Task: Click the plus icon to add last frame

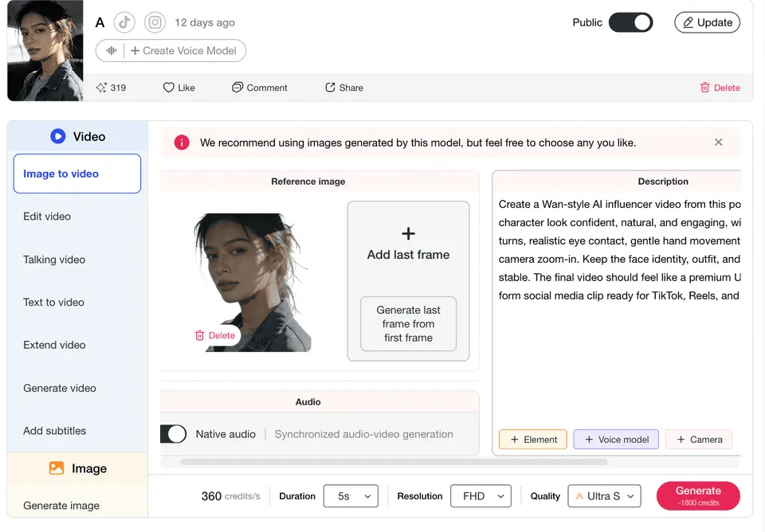Action: (408, 233)
